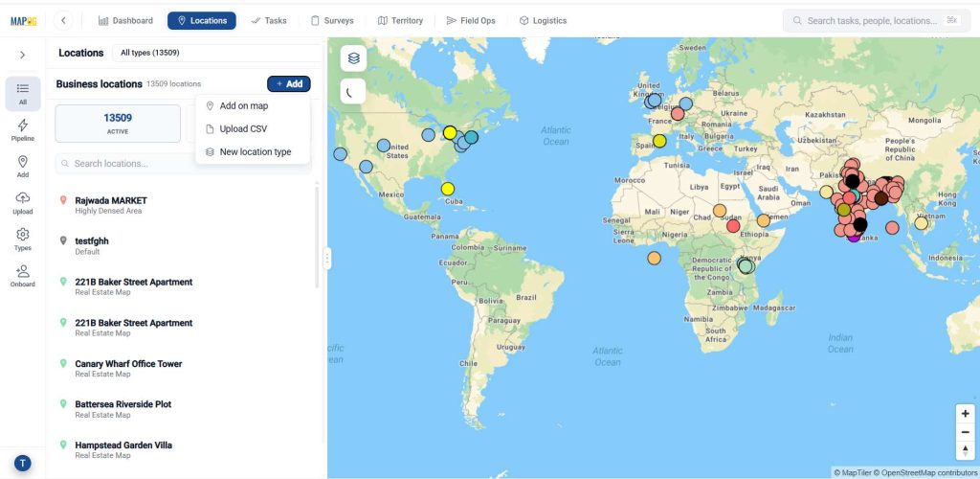
Task: Click the orange marker in Chad
Action: coord(720,211)
